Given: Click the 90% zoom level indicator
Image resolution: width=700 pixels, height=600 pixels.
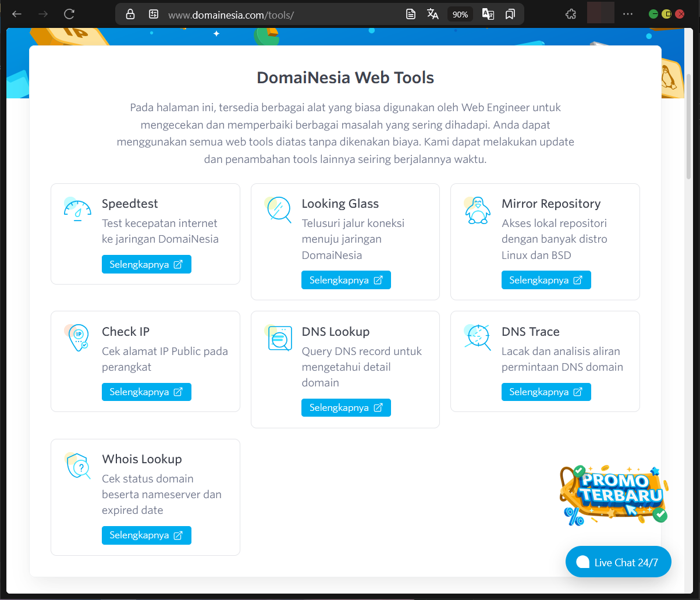Looking at the screenshot, I should [460, 15].
